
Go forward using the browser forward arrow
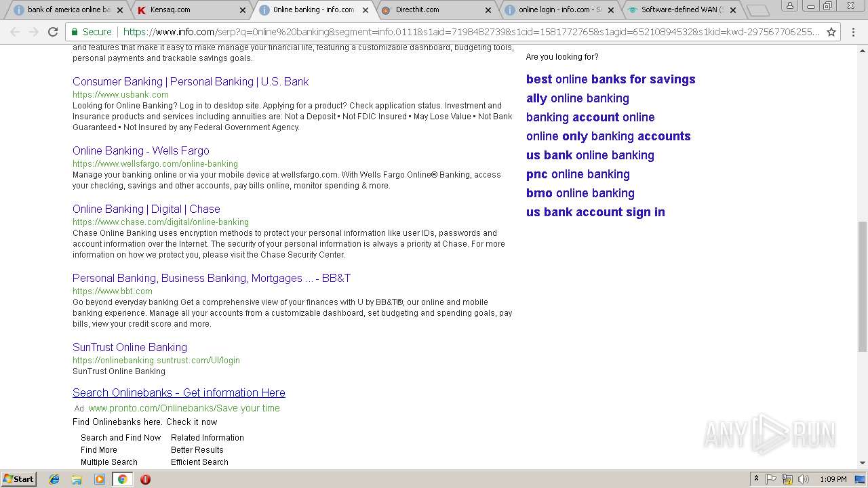point(34,32)
